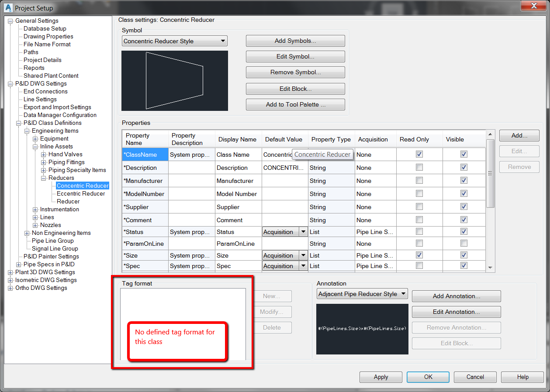Select Line Settings in the sidebar
Viewport: 550px width, 392px height.
point(39,99)
